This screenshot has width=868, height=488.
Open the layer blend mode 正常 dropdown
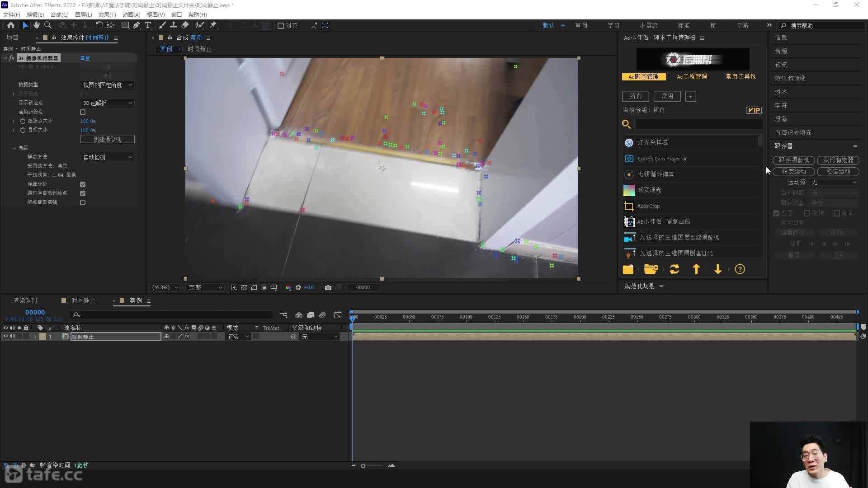(238, 337)
